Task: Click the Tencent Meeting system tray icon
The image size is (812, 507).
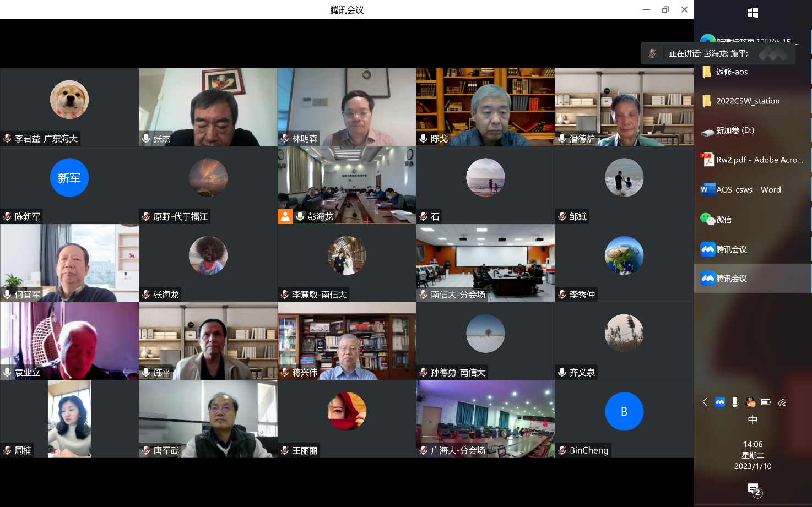Action: pyautogui.click(x=719, y=402)
